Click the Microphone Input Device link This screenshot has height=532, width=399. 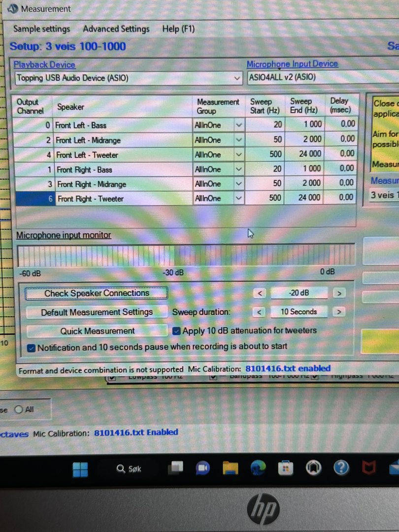click(292, 64)
